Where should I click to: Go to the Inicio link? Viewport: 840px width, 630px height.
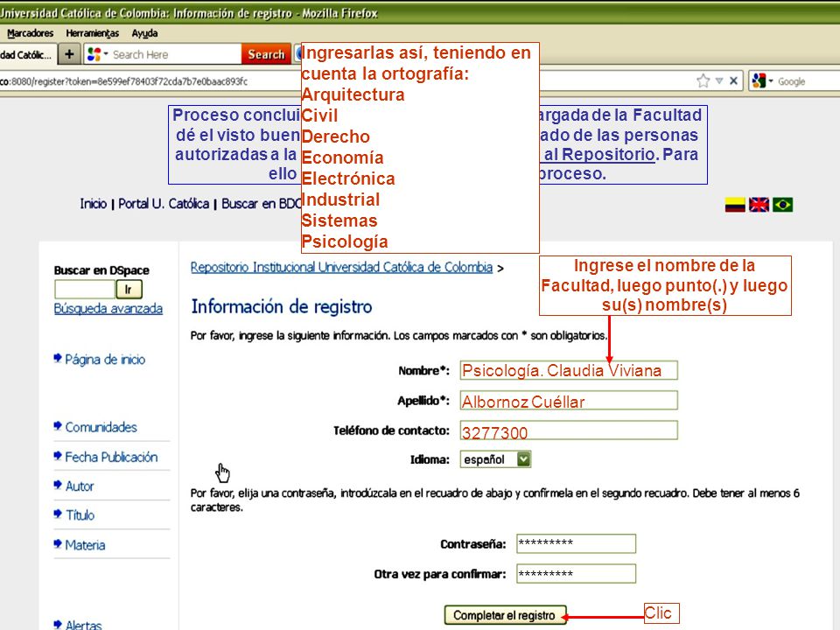(x=94, y=204)
